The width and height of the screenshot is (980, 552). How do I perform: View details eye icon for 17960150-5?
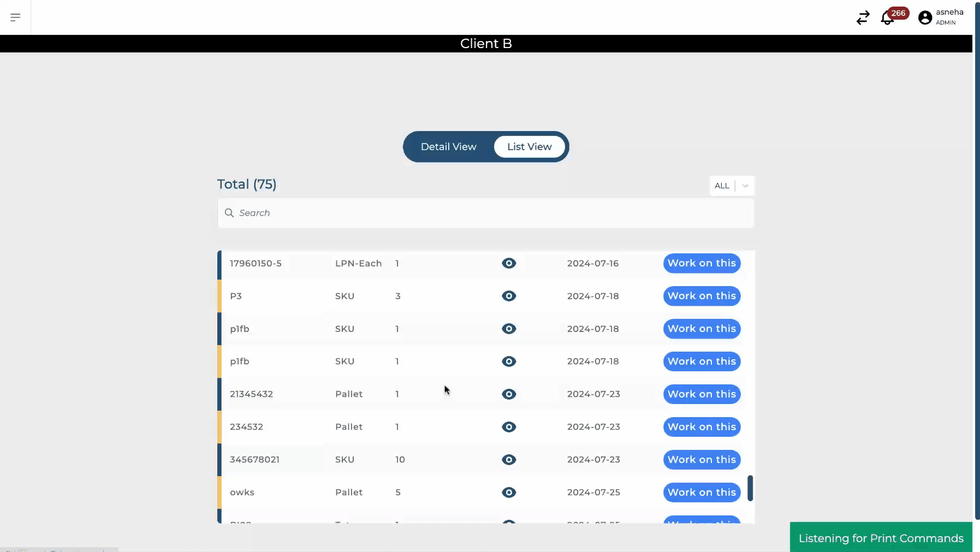(x=509, y=263)
